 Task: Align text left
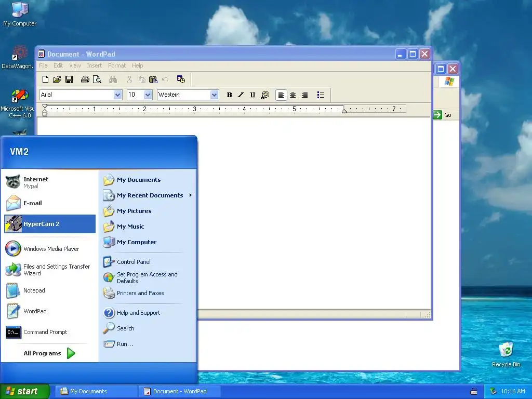pyautogui.click(x=281, y=95)
